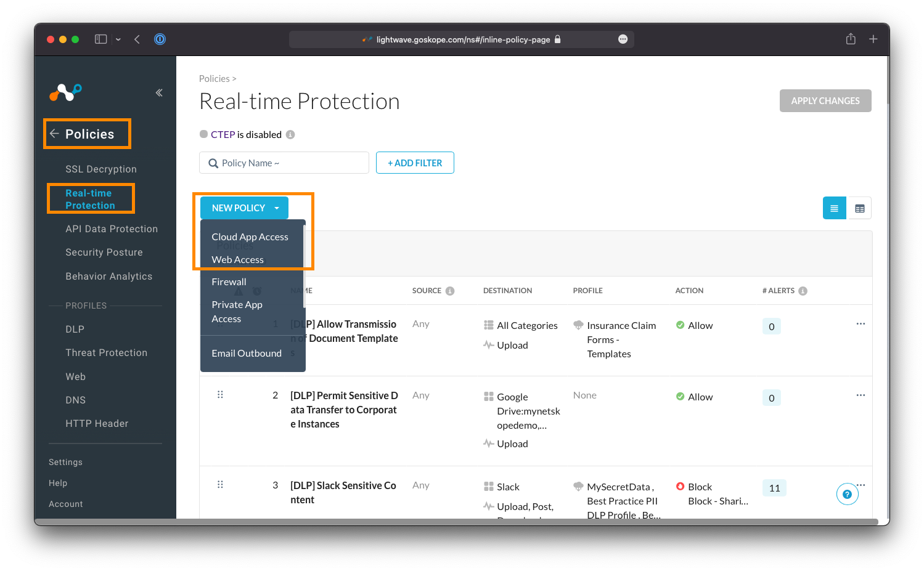Expand the New Policy dropdown button
Image resolution: width=924 pixels, height=571 pixels.
pos(277,208)
